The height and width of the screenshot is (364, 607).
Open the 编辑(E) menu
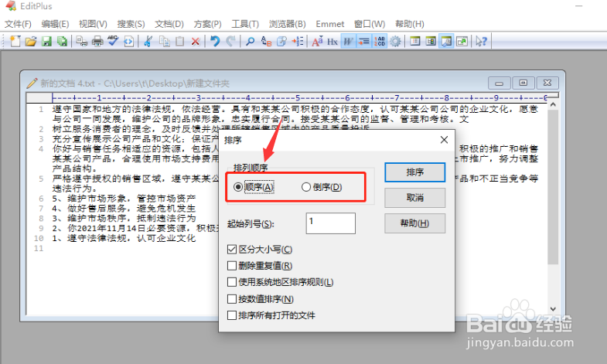pyautogui.click(x=56, y=24)
